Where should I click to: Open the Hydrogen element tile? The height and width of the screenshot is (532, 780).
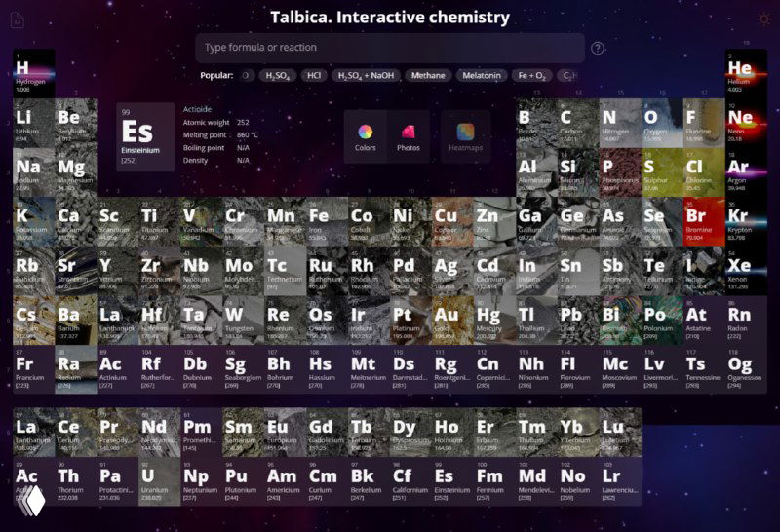point(34,73)
